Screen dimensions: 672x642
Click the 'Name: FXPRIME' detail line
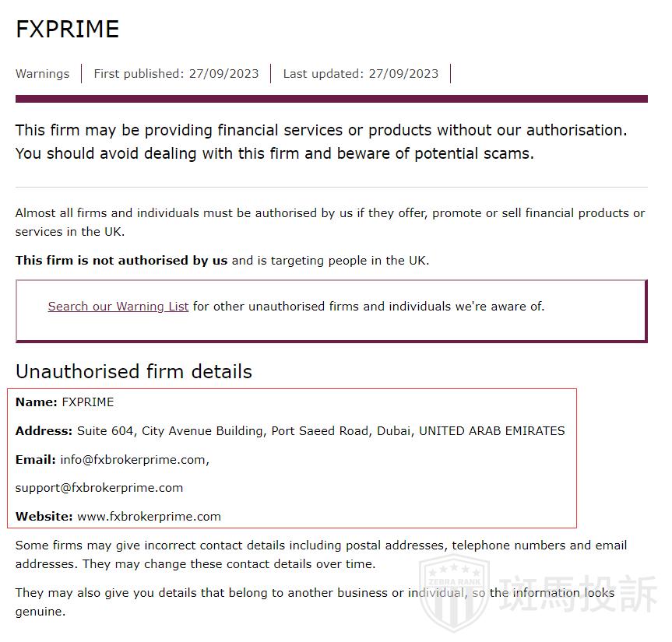click(65, 402)
